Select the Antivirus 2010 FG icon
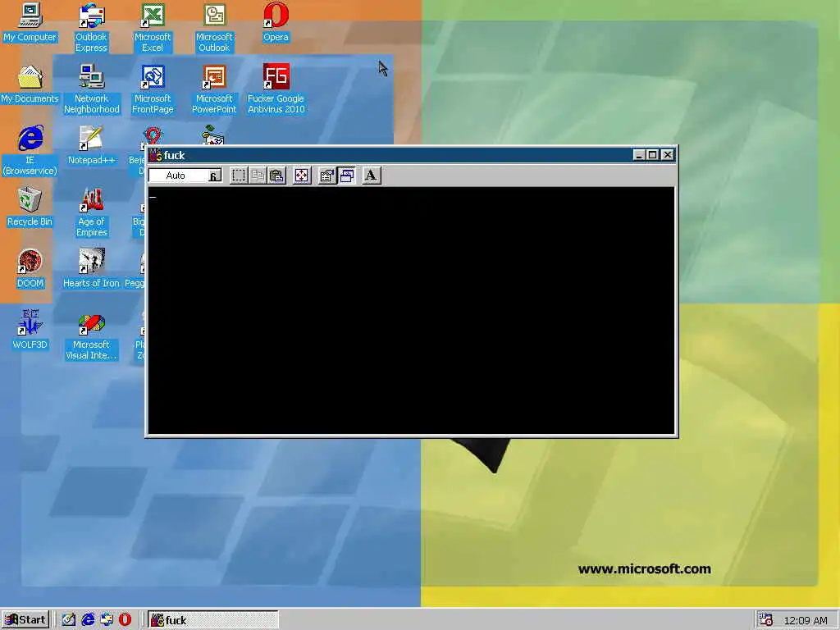840x630 pixels. [276, 89]
